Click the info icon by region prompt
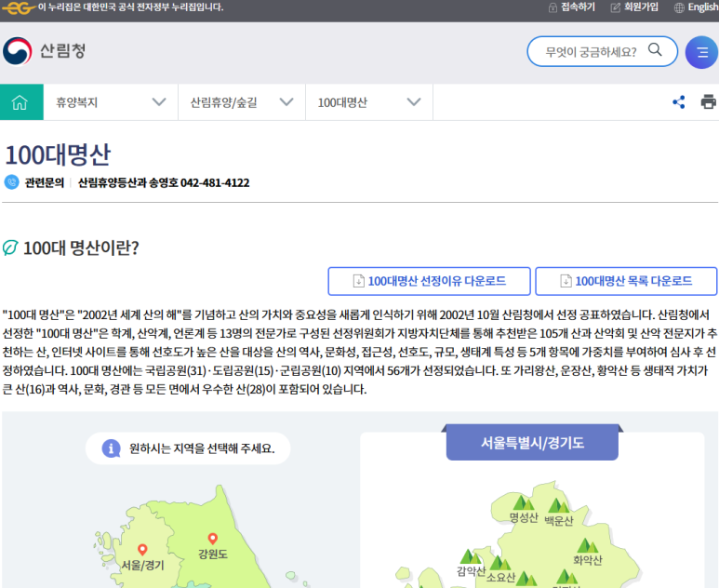Image resolution: width=719 pixels, height=588 pixels. point(111,448)
